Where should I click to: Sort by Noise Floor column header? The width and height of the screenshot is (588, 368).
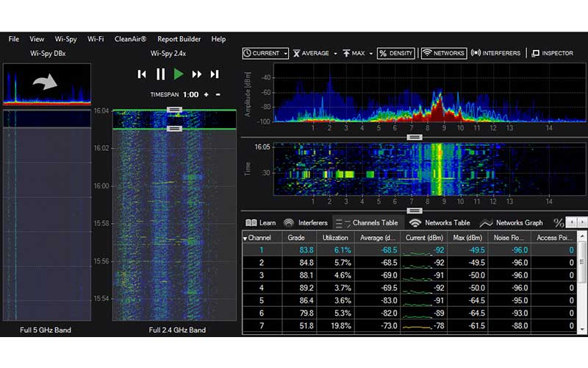509,238
